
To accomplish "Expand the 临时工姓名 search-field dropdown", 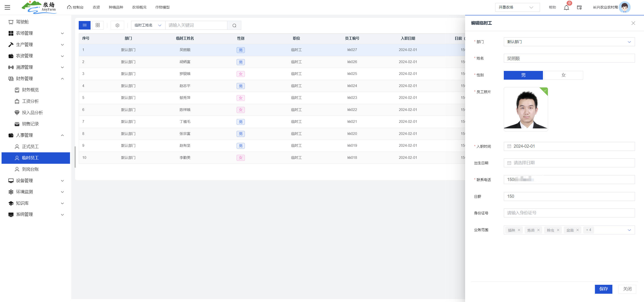I will pyautogui.click(x=148, y=25).
